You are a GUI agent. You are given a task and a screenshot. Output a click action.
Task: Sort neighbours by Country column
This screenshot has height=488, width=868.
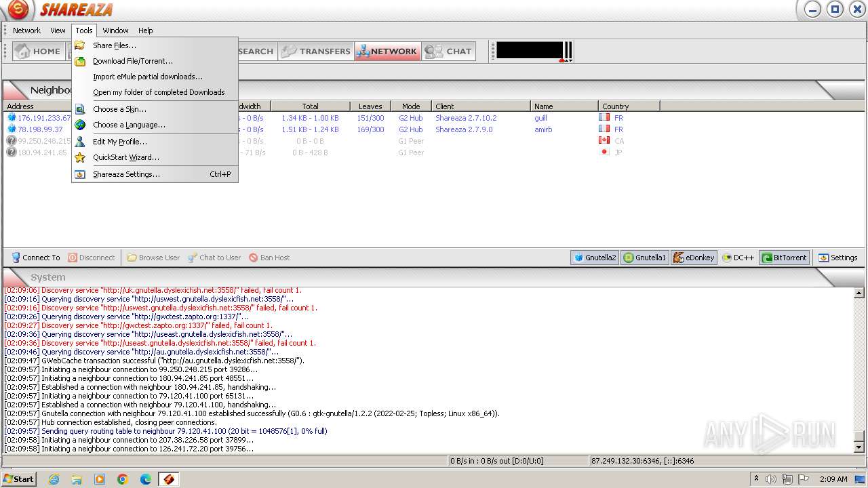(x=629, y=106)
